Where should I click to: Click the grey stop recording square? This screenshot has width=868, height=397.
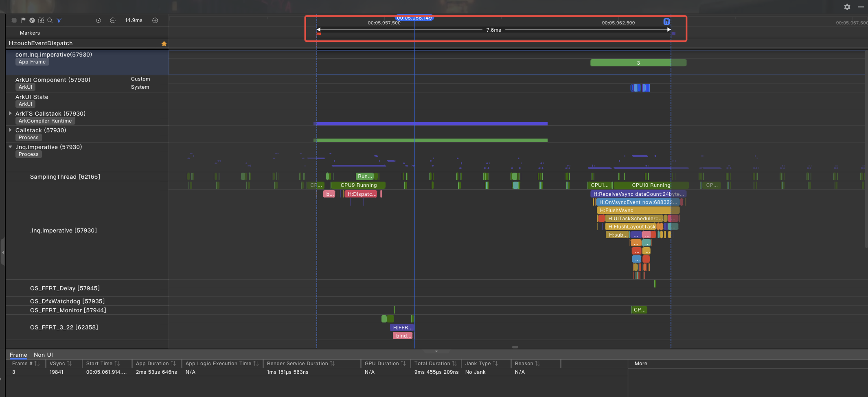click(x=14, y=20)
